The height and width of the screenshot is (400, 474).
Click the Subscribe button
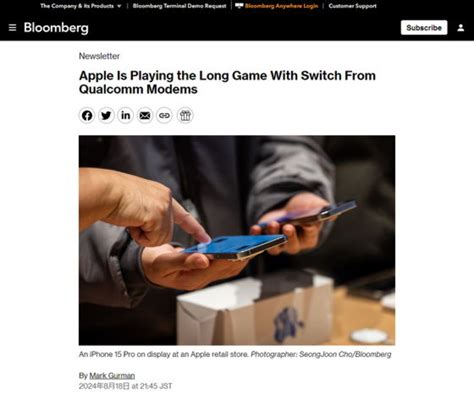pos(424,28)
